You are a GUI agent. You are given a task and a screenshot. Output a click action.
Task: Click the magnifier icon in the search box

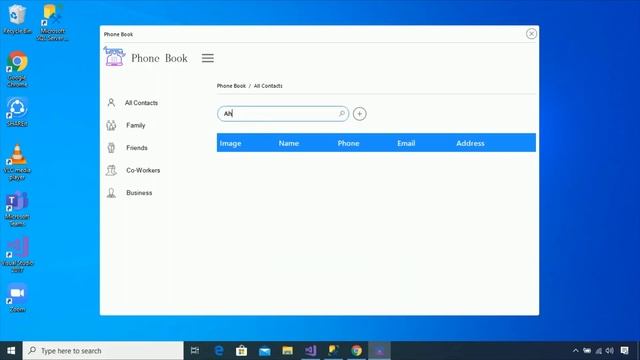click(342, 113)
